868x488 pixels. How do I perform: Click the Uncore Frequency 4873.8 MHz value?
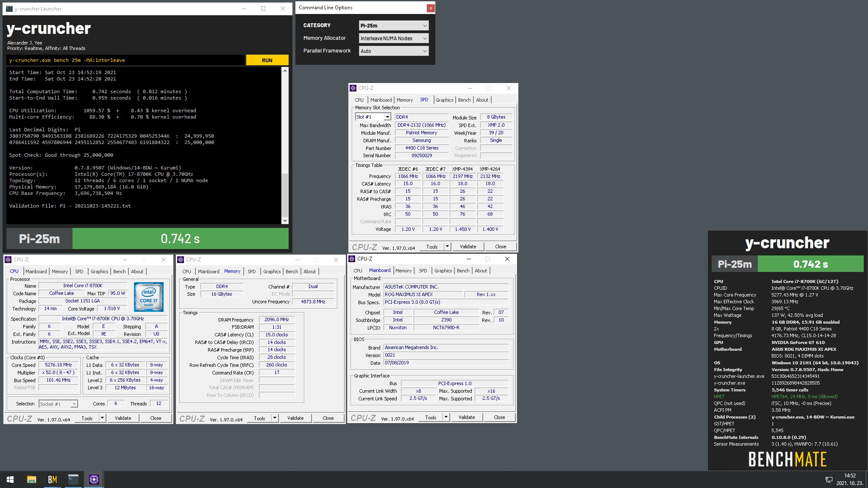coord(313,302)
